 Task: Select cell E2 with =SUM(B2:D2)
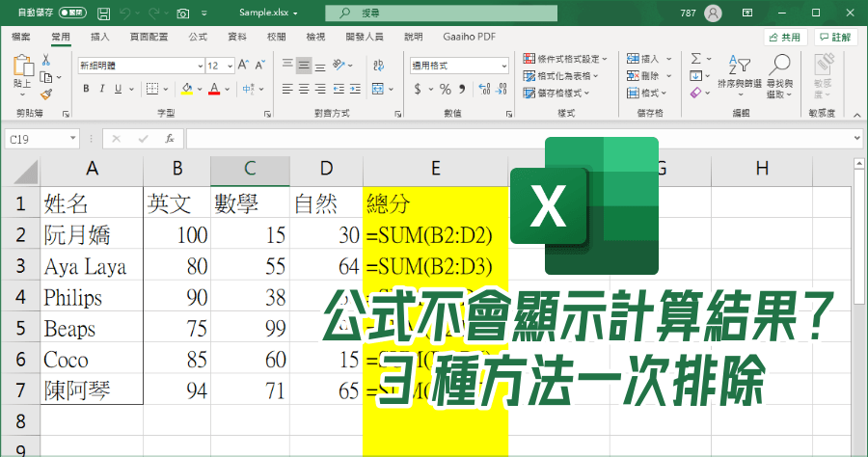436,235
